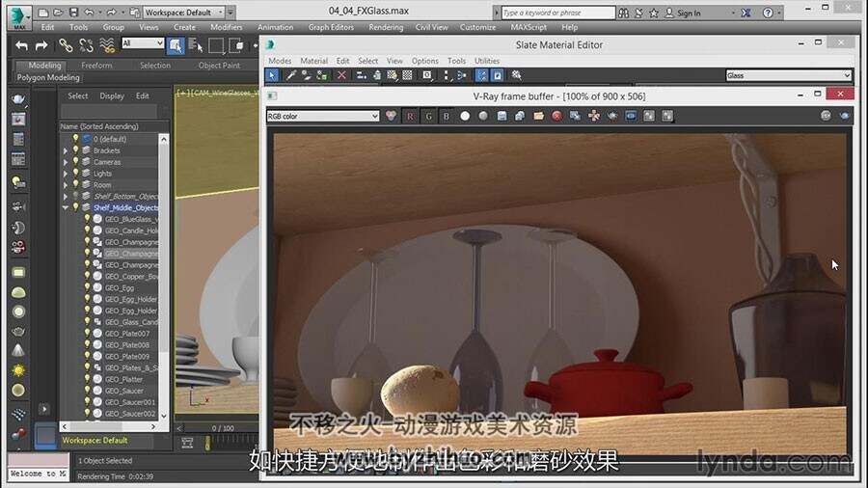
Task: Open the Slate Material menu
Action: click(x=313, y=61)
